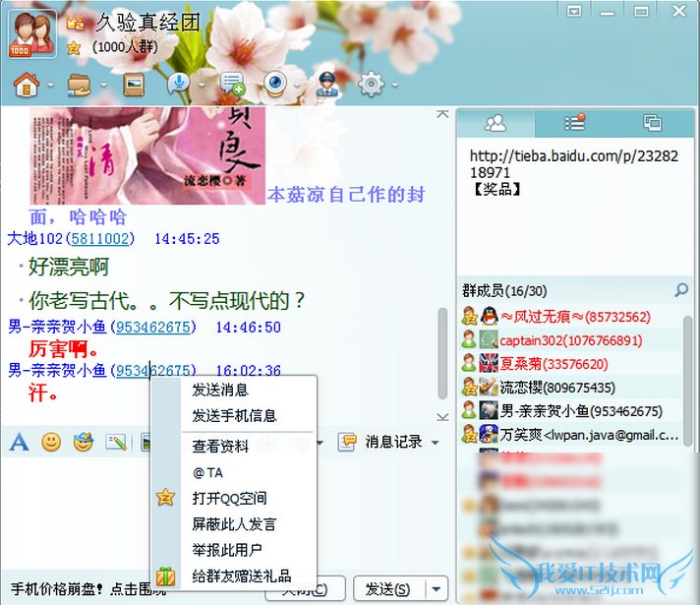700x605 pixels.
Task: Select member captain302(1076766891)
Action: (x=571, y=340)
